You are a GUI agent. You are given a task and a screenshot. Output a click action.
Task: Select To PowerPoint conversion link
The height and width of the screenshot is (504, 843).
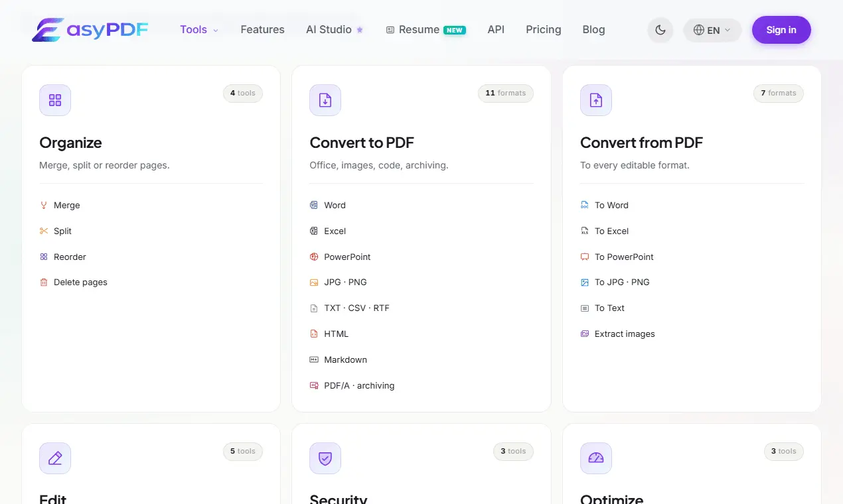point(624,257)
